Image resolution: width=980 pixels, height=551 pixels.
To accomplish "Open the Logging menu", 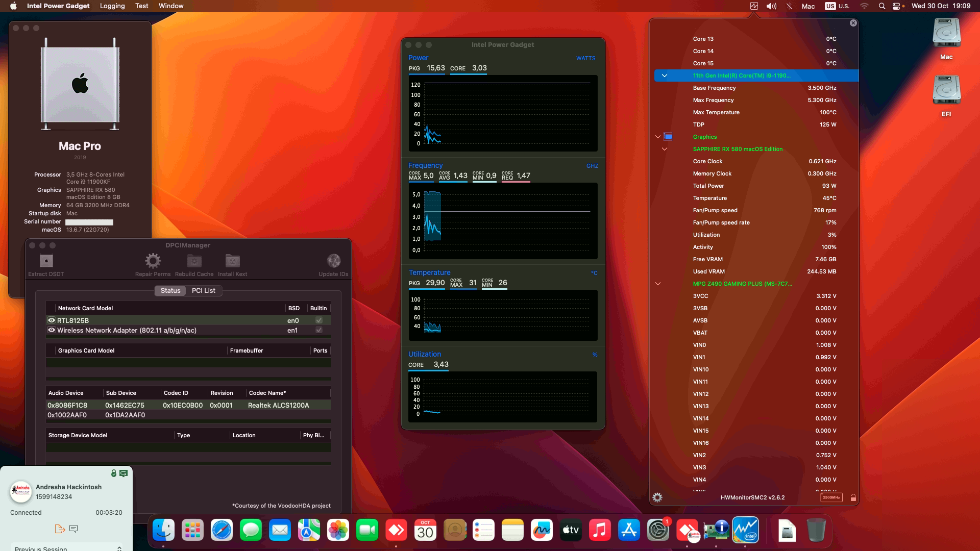I will [112, 6].
